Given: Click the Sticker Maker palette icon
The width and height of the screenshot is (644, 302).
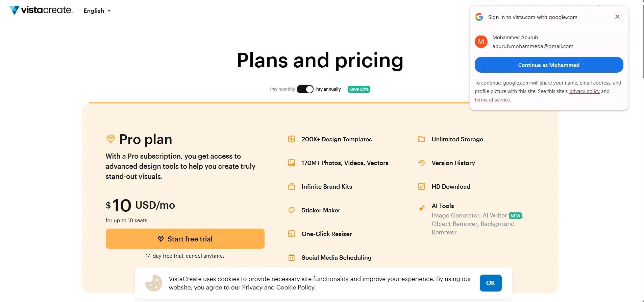Looking at the screenshot, I should 292,210.
